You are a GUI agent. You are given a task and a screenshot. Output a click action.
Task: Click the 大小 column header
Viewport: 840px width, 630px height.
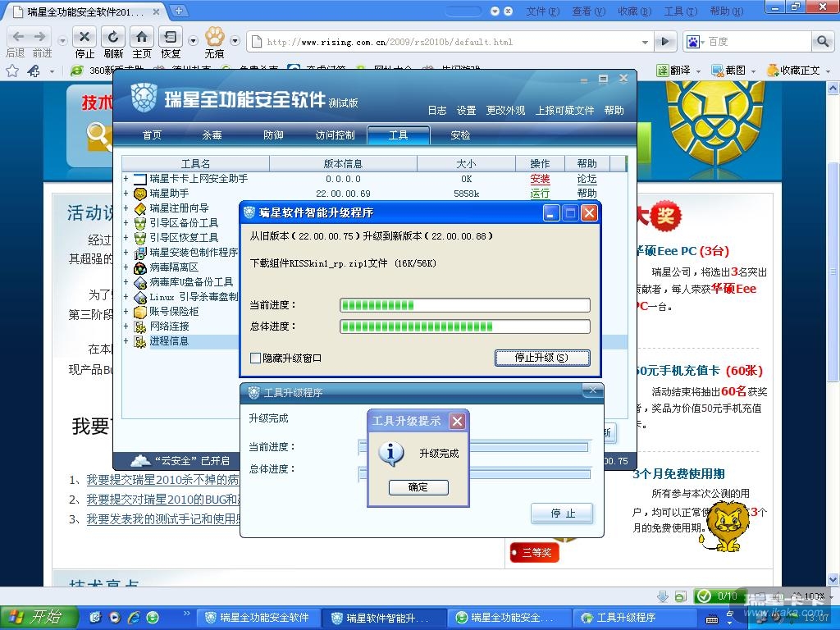466,163
